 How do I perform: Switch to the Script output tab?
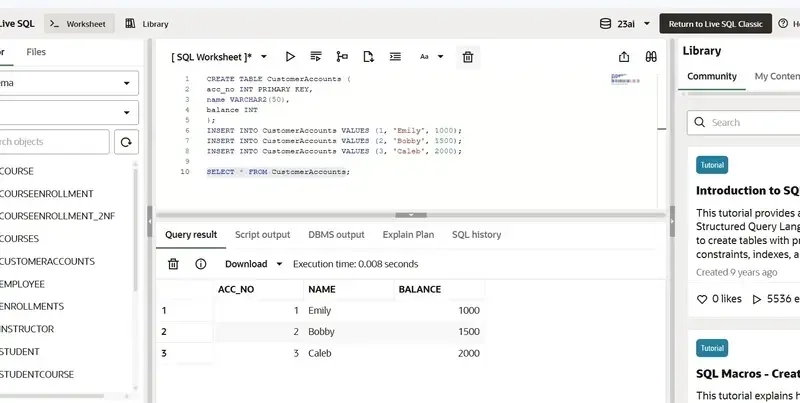(262, 234)
